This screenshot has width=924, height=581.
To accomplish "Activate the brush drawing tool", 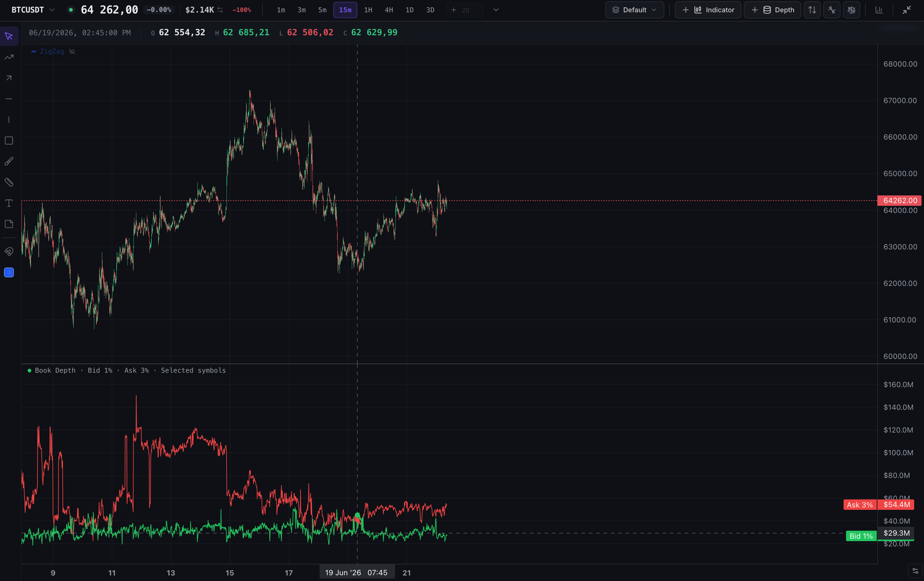I will click(9, 161).
